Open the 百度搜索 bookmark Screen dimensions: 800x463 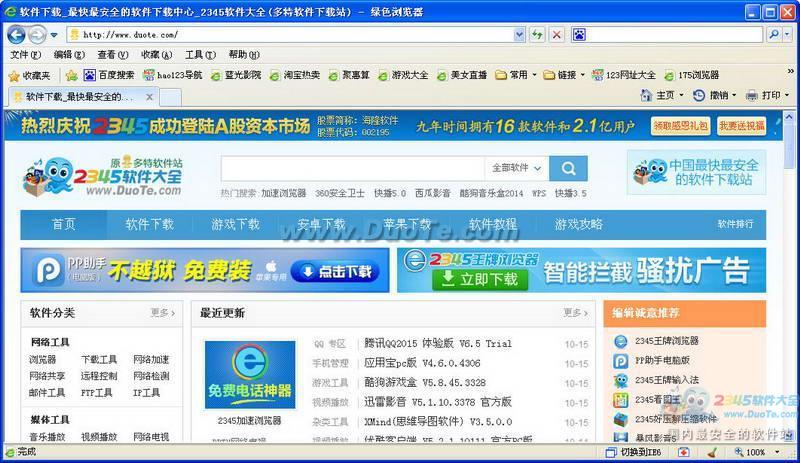pyautogui.click(x=109, y=75)
